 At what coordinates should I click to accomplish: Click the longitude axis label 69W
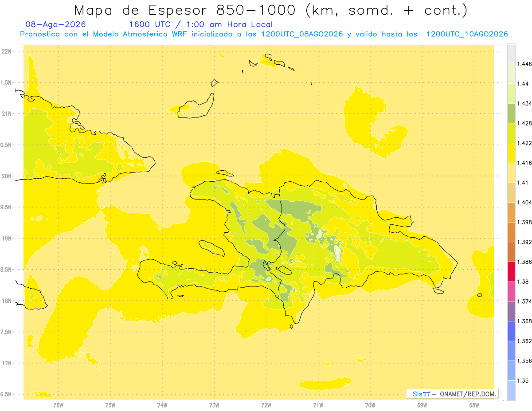(422, 405)
